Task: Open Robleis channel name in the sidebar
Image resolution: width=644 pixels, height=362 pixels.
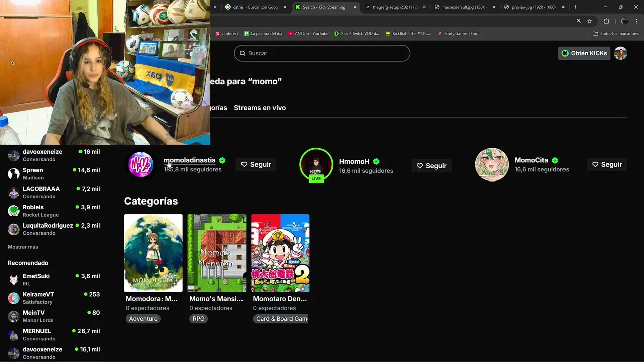Action: (33, 207)
